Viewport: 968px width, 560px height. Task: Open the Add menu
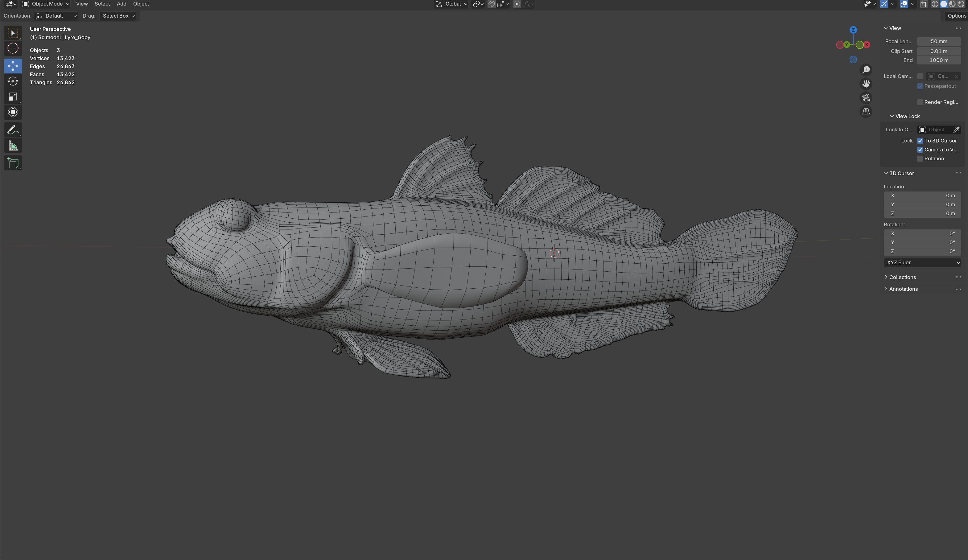pyautogui.click(x=122, y=4)
